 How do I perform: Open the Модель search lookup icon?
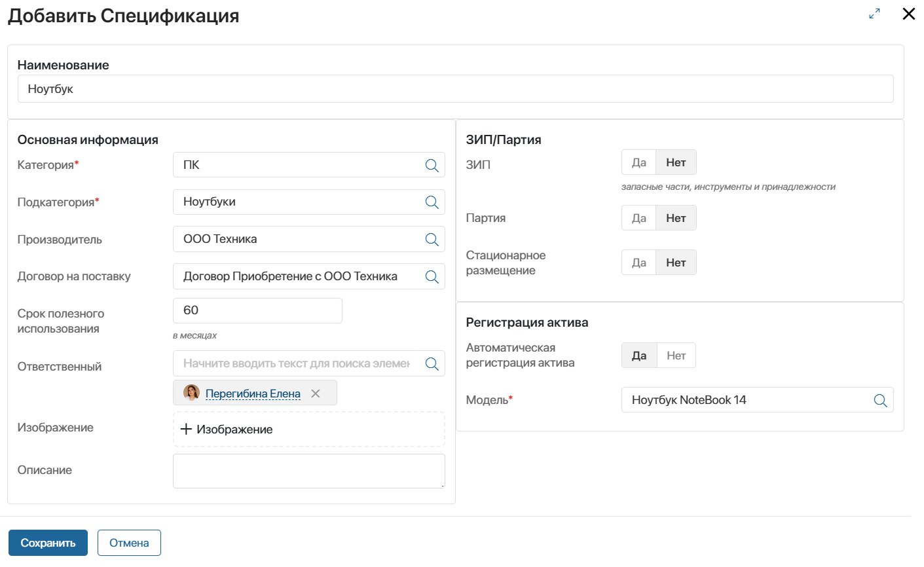(x=880, y=400)
